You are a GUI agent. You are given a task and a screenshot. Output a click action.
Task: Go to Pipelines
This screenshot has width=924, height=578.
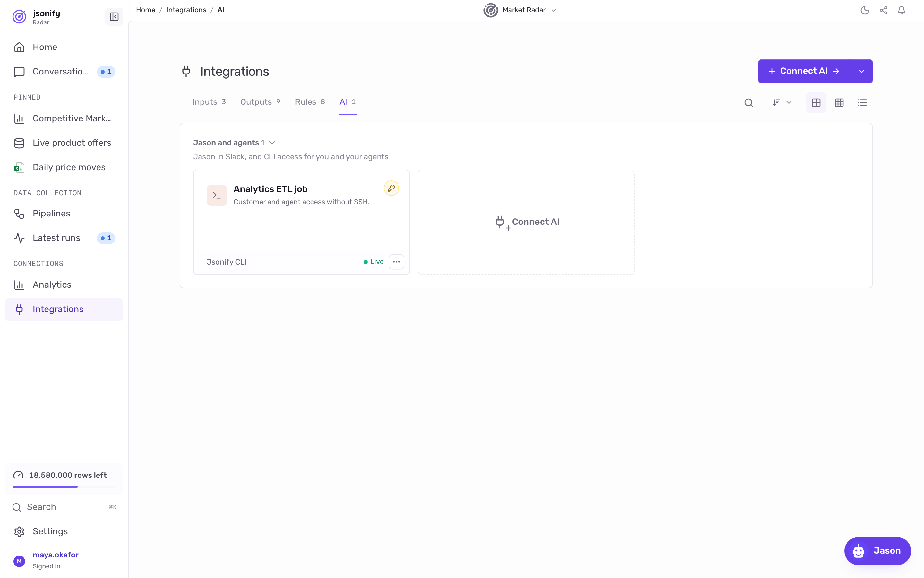(64, 213)
